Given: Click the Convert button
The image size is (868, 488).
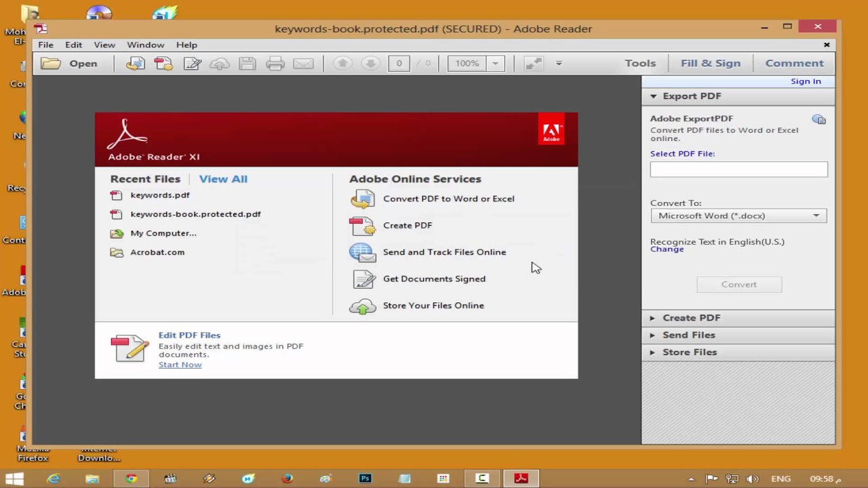Looking at the screenshot, I should tap(739, 285).
